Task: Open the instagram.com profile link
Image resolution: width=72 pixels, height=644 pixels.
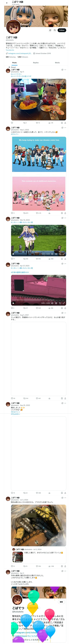Action: pyautogui.click(x=20, y=53)
